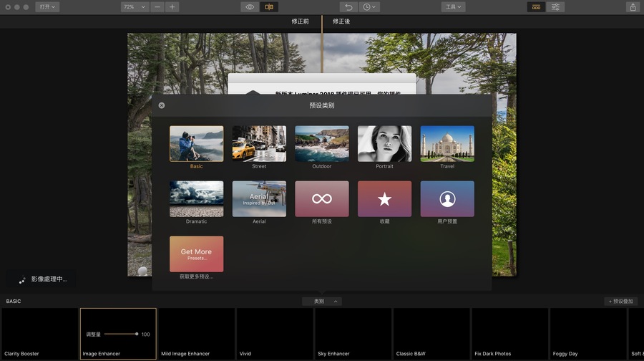Open 用户预置 user presets icon
644x361 pixels.
click(447, 198)
